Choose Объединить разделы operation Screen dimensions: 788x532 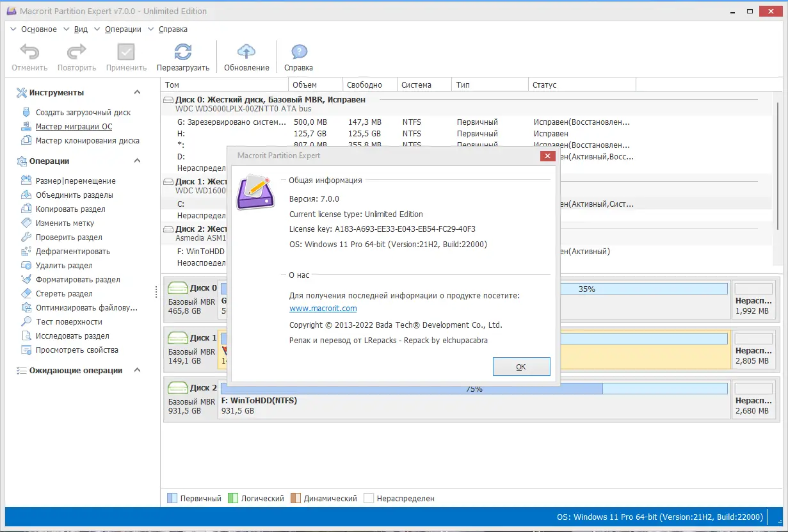coord(74,195)
